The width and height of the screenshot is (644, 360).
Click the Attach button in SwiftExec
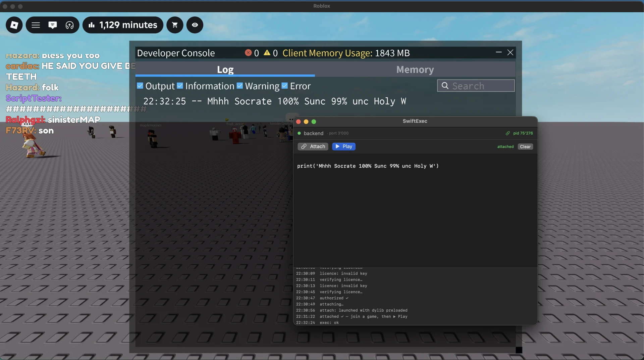[313, 147]
